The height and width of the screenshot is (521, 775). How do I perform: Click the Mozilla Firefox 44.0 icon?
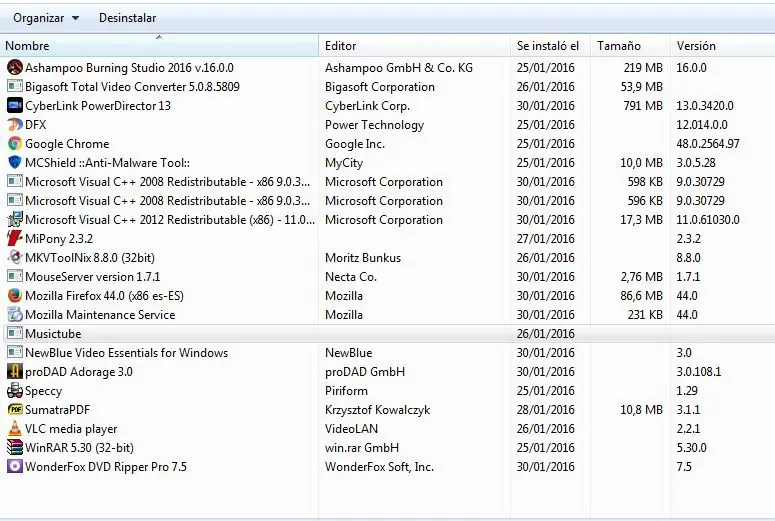point(15,296)
